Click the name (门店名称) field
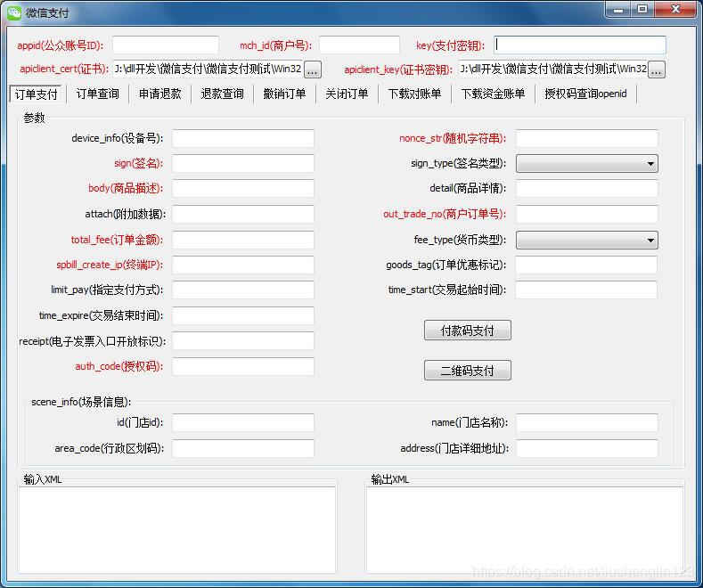The height and width of the screenshot is (588, 703). [x=587, y=422]
